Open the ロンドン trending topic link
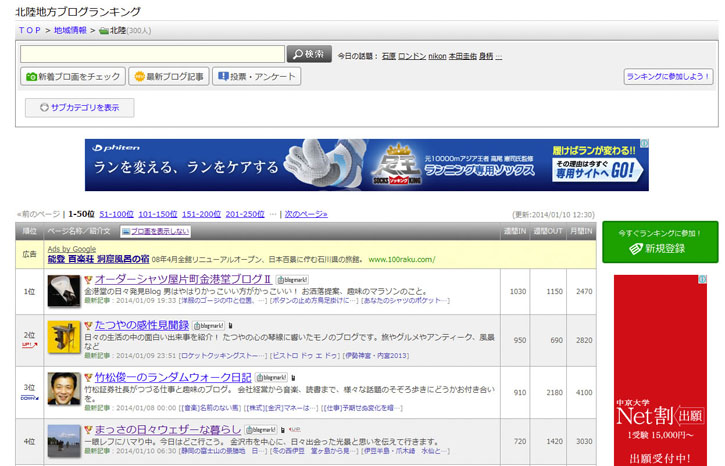 (412, 56)
